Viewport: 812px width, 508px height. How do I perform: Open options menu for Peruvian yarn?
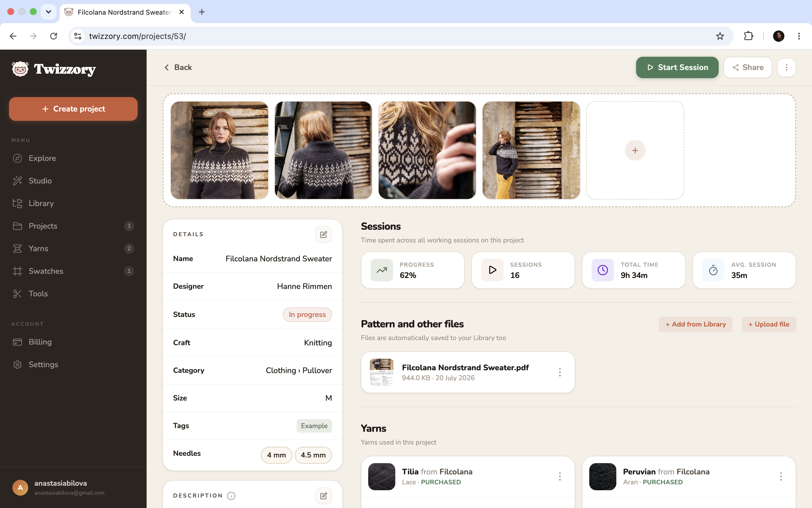click(x=781, y=476)
